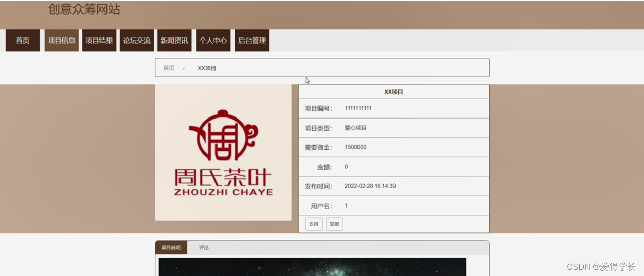This screenshot has width=644, height=276.
Task: Open the 论坛交流 navigation item
Action: [x=136, y=41]
